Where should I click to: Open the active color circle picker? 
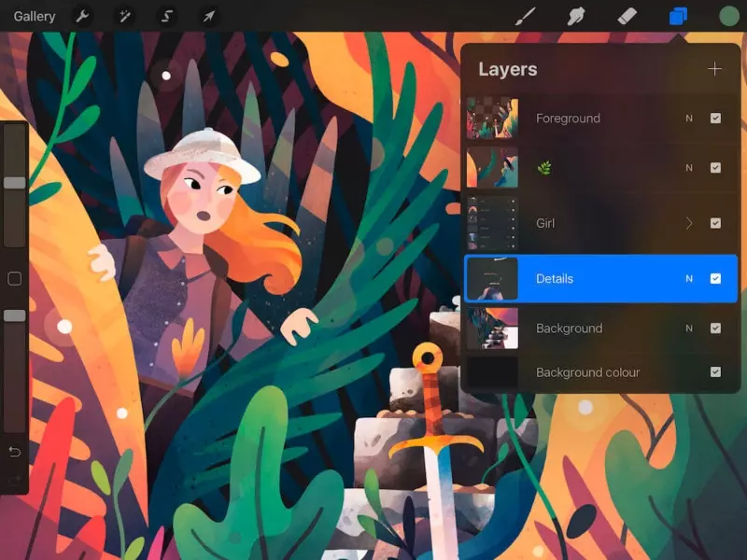(x=729, y=16)
